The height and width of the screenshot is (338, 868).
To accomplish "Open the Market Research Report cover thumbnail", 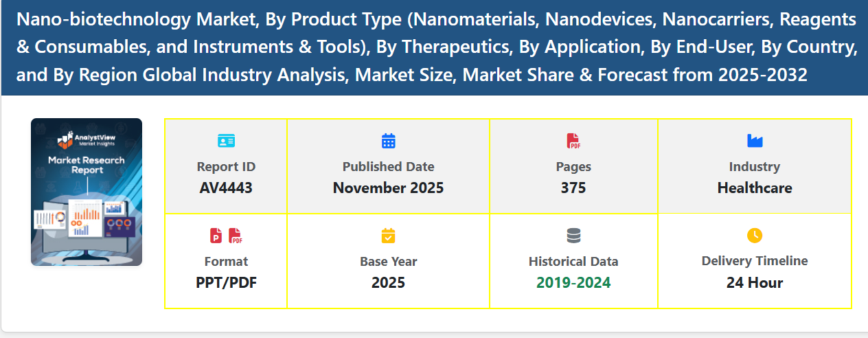I will coord(87,192).
